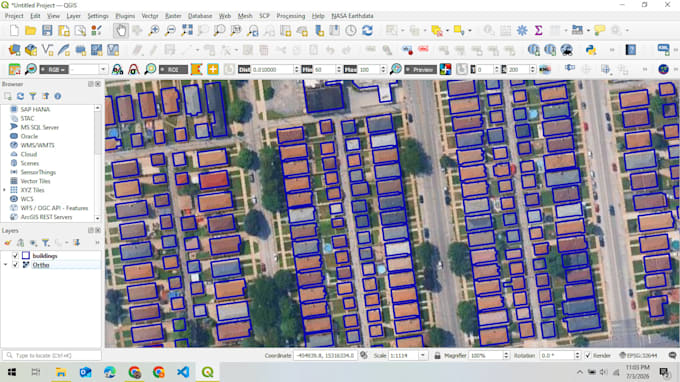Open the Plugins menu
The image size is (680, 382).
click(x=125, y=16)
